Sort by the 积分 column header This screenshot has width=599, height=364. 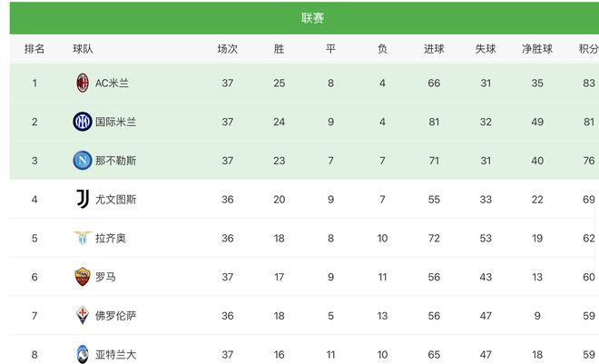(589, 49)
